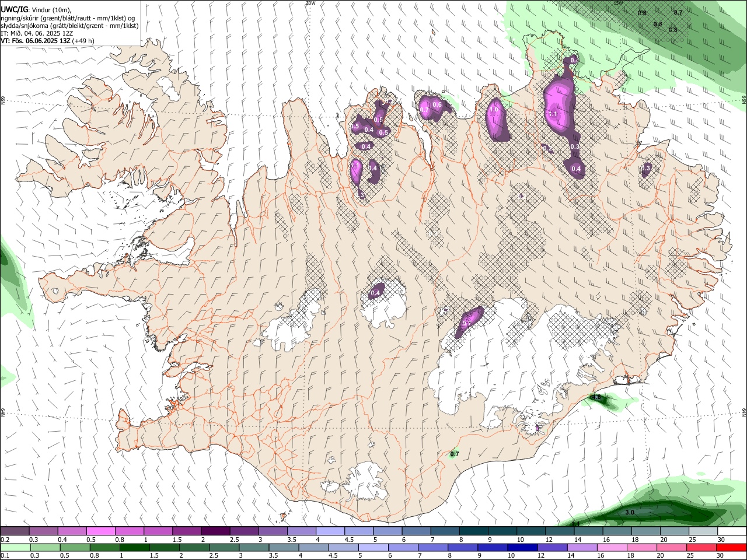This screenshot has height=560, width=747.
Task: Click the '3.0' rain value offshore southeast
Action: click(630, 512)
